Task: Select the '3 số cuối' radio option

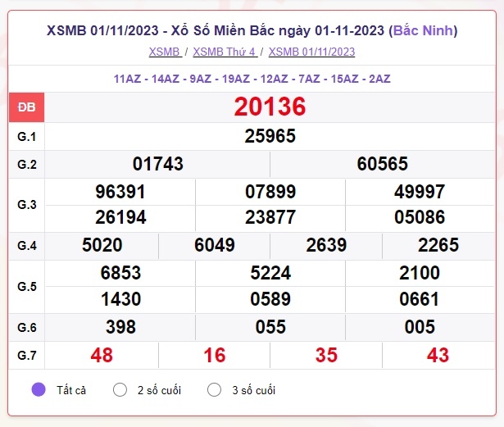Action: click(x=214, y=389)
